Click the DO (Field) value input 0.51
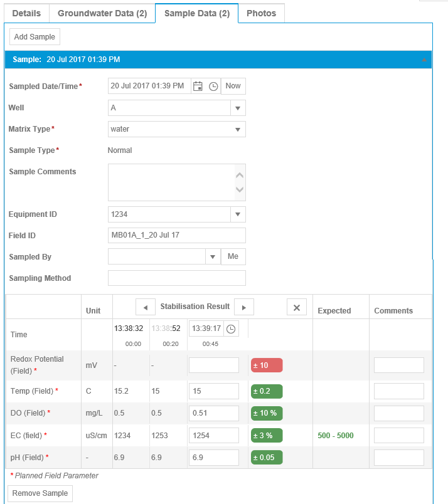The image size is (448, 504). pyautogui.click(x=214, y=413)
